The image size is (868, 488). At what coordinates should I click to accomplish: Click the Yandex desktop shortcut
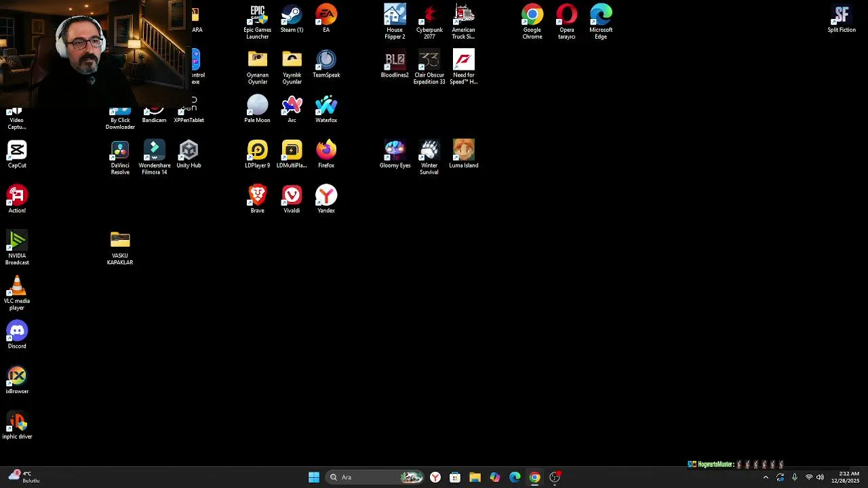[x=326, y=199]
